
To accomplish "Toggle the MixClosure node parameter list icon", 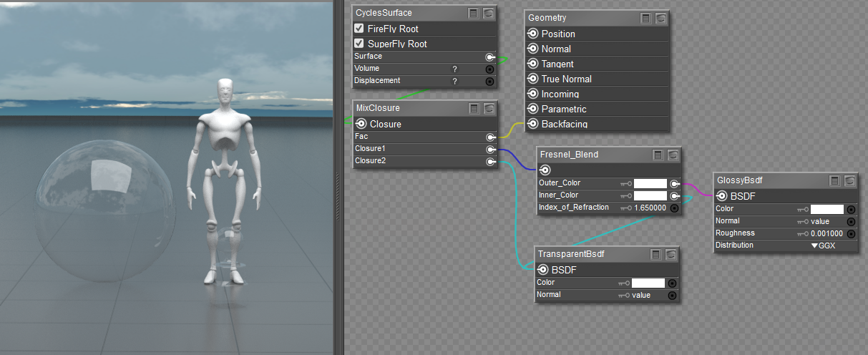I will (474, 109).
